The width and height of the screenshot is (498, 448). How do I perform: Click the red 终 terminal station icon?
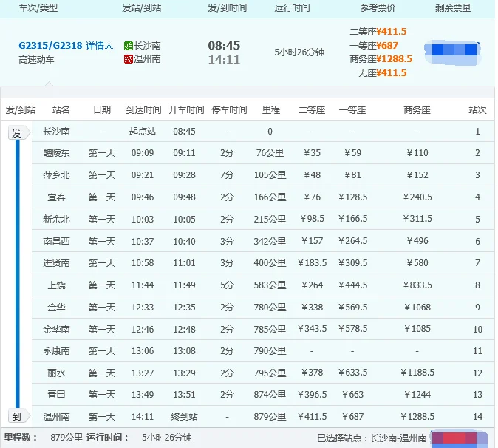(x=129, y=59)
